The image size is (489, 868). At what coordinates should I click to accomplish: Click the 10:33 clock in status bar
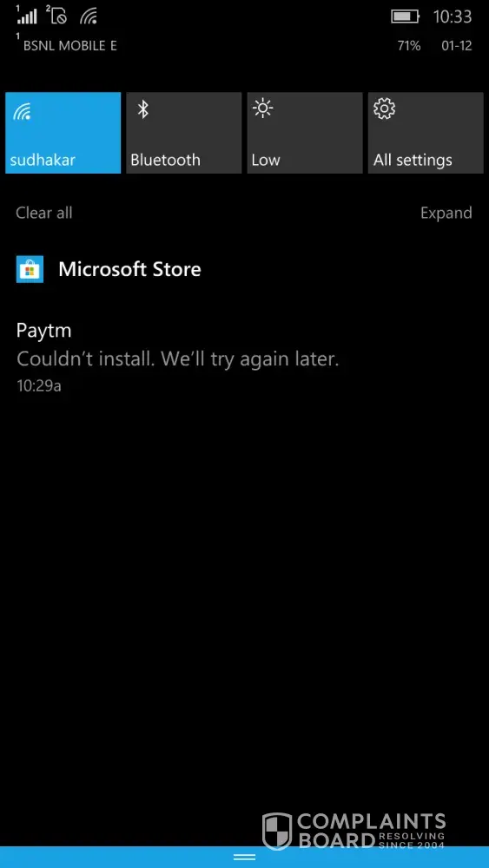(453, 16)
